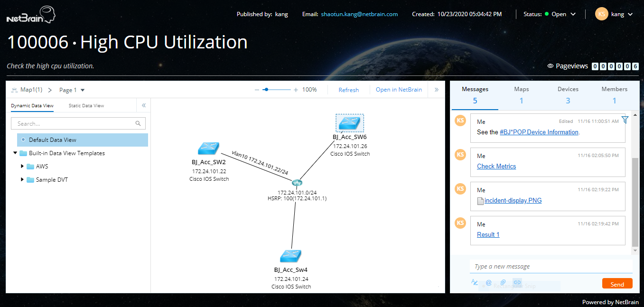The width and height of the screenshot is (644, 307).
Task: Open the Check Metrics link
Action: [496, 167]
